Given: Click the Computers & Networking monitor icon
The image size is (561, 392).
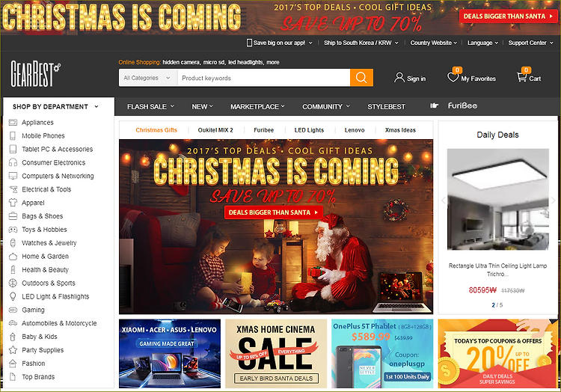Looking at the screenshot, I should (13, 176).
